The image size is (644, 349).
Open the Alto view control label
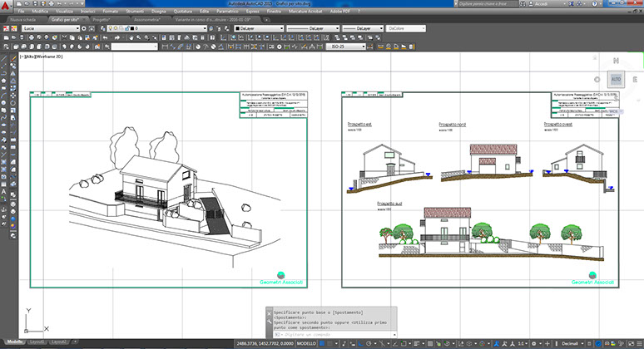click(29, 57)
